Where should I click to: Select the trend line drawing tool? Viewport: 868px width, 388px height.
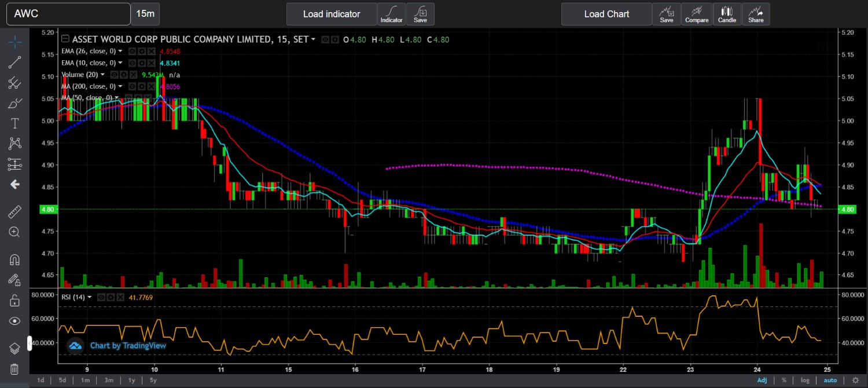(15, 63)
